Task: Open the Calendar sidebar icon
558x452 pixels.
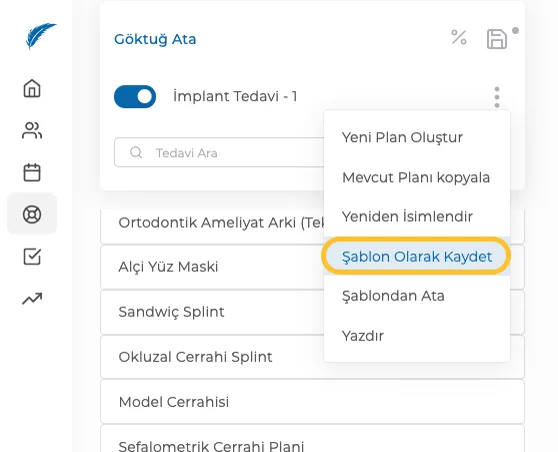Action: click(x=32, y=172)
